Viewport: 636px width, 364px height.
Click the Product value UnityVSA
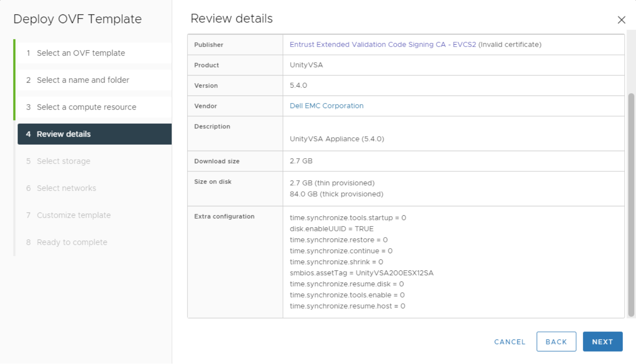[306, 65]
